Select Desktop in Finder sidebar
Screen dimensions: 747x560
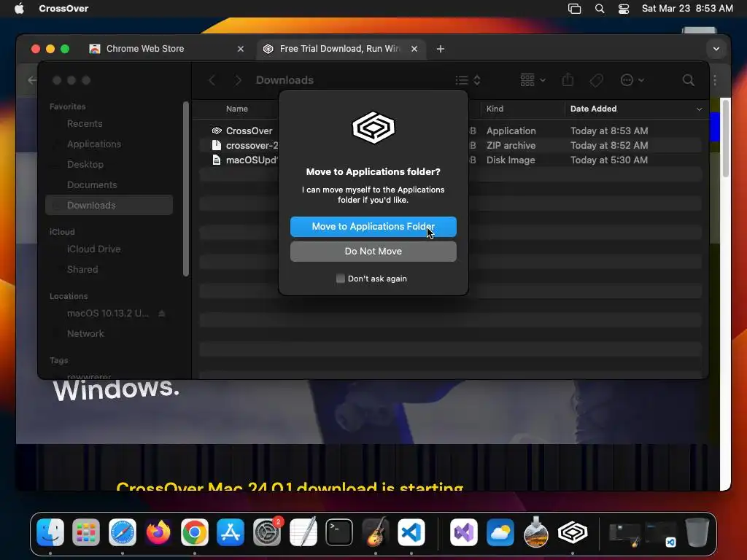click(x=109, y=164)
